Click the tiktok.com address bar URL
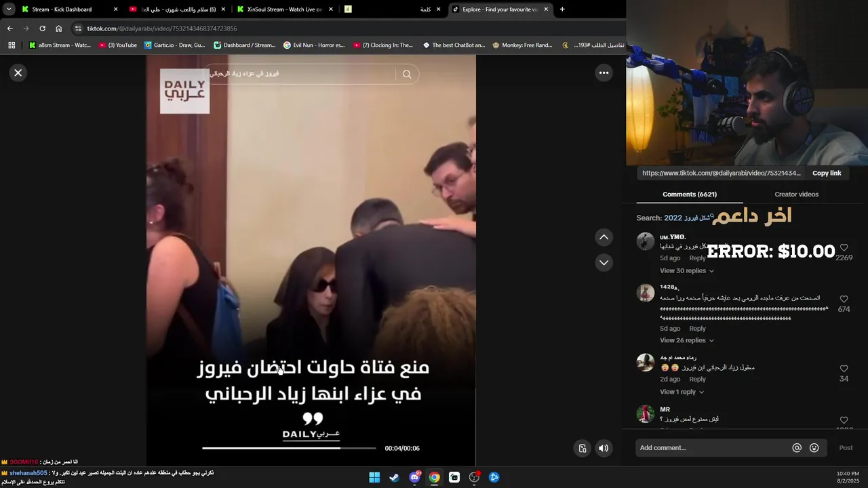 click(162, 28)
